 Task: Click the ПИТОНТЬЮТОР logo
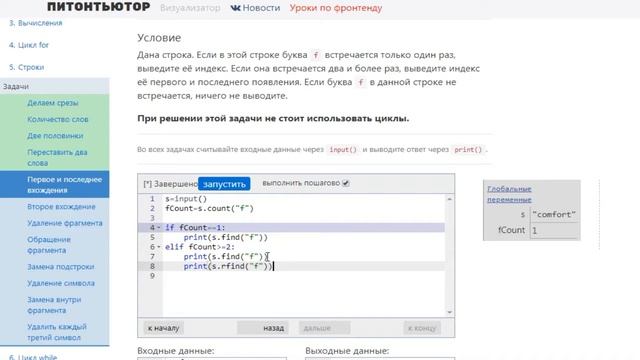(x=98, y=7)
